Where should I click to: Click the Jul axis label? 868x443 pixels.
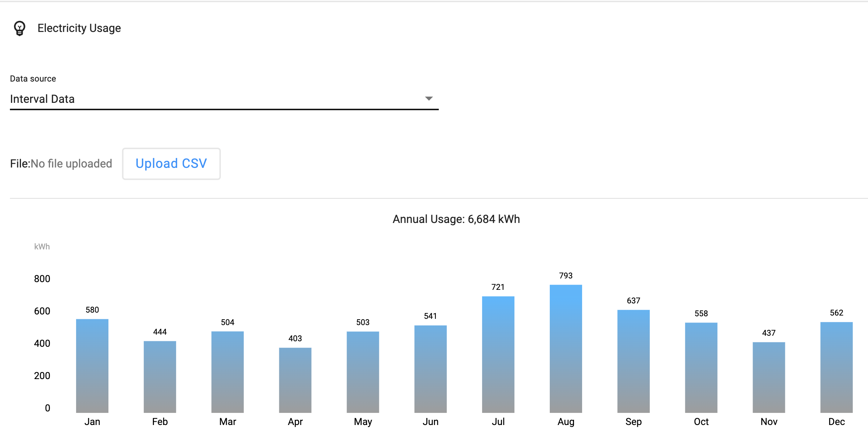(x=498, y=422)
